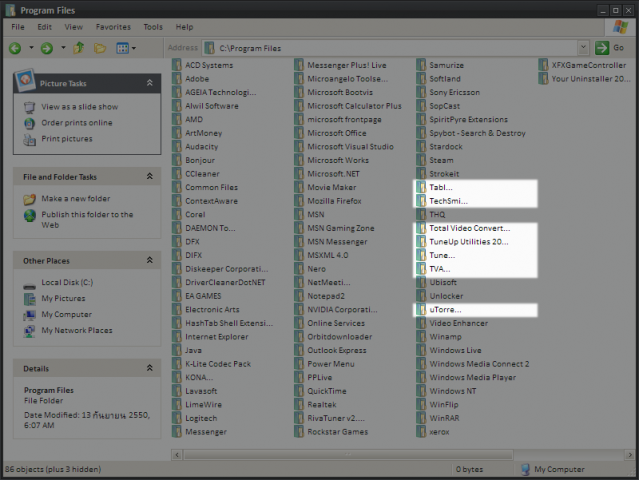Click the slide show icon in Picture Tasks
This screenshot has height=480, width=639.
point(29,107)
